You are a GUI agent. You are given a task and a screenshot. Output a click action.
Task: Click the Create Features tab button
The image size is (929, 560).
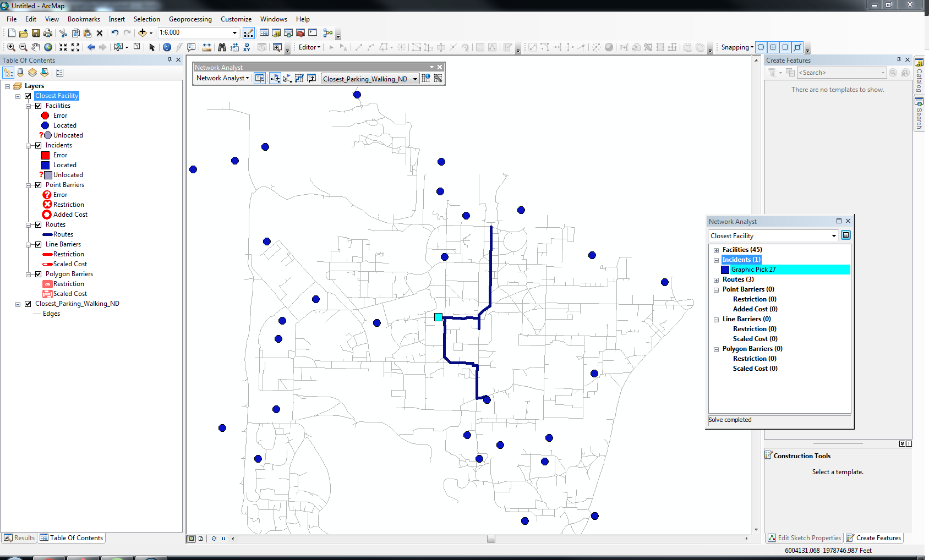873,538
